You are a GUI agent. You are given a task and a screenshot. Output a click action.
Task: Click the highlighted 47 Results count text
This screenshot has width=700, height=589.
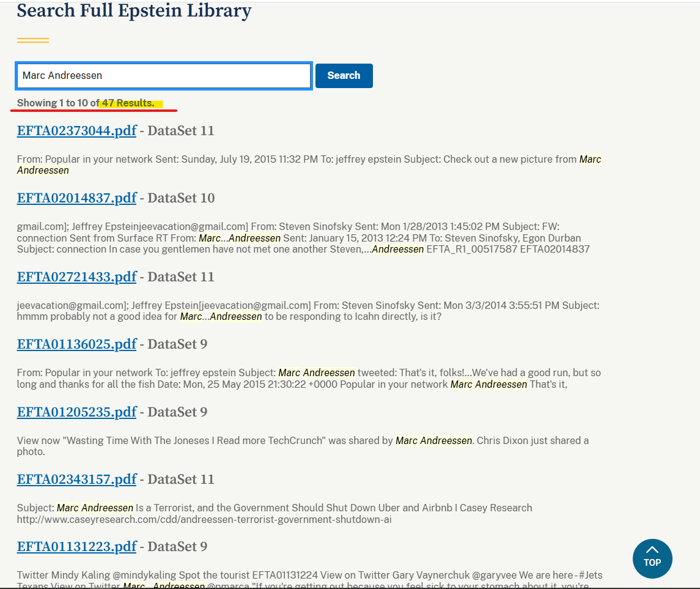pos(128,103)
